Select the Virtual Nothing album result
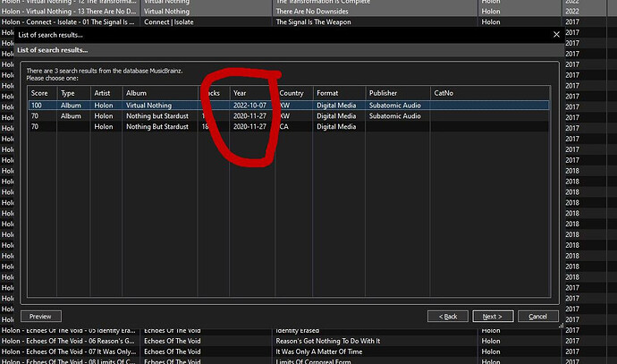 289,106
